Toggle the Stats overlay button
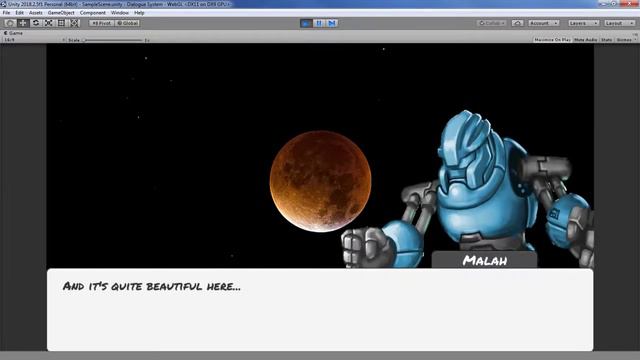Viewport: 640px width, 360px height. pyautogui.click(x=607, y=40)
